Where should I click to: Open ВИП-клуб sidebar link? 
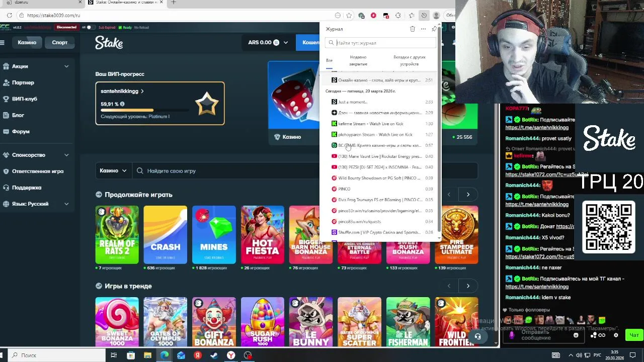pyautogui.click(x=25, y=99)
